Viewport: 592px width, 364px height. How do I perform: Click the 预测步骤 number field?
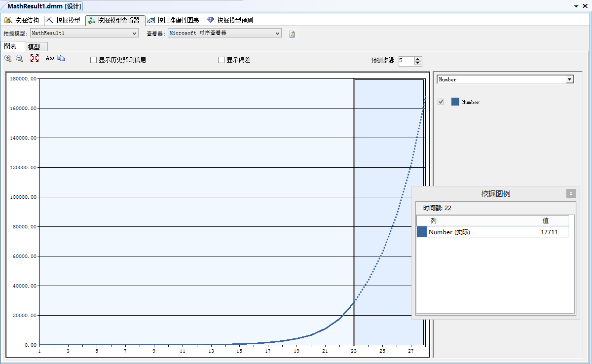tap(406, 61)
